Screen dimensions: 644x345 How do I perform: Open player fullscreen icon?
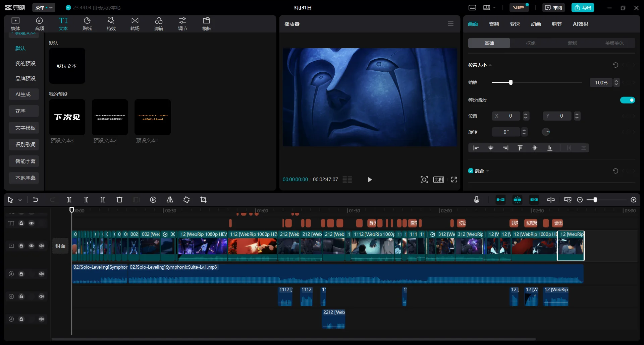[454, 180]
